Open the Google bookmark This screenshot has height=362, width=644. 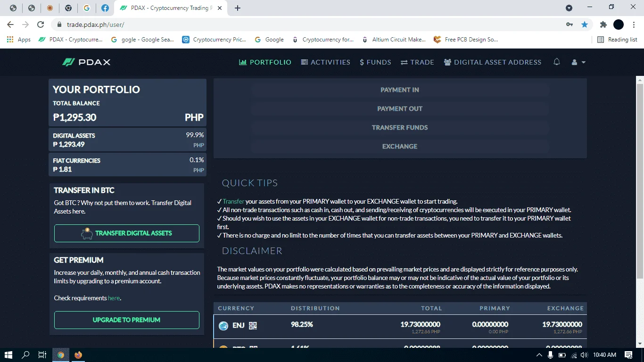coord(269,40)
